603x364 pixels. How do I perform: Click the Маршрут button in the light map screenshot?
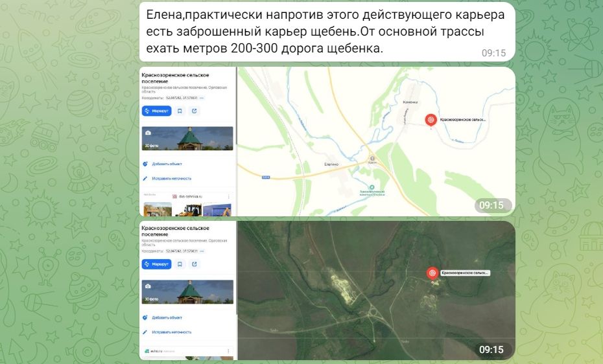(x=157, y=111)
